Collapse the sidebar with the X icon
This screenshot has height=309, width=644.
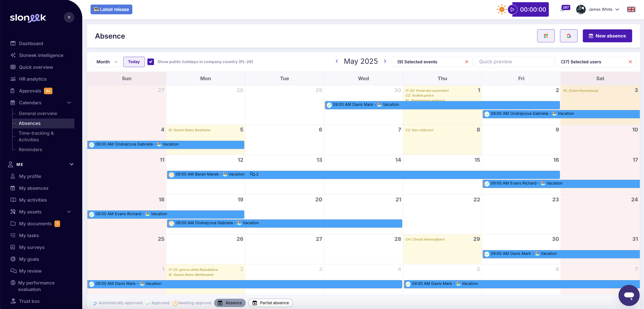pos(69,17)
